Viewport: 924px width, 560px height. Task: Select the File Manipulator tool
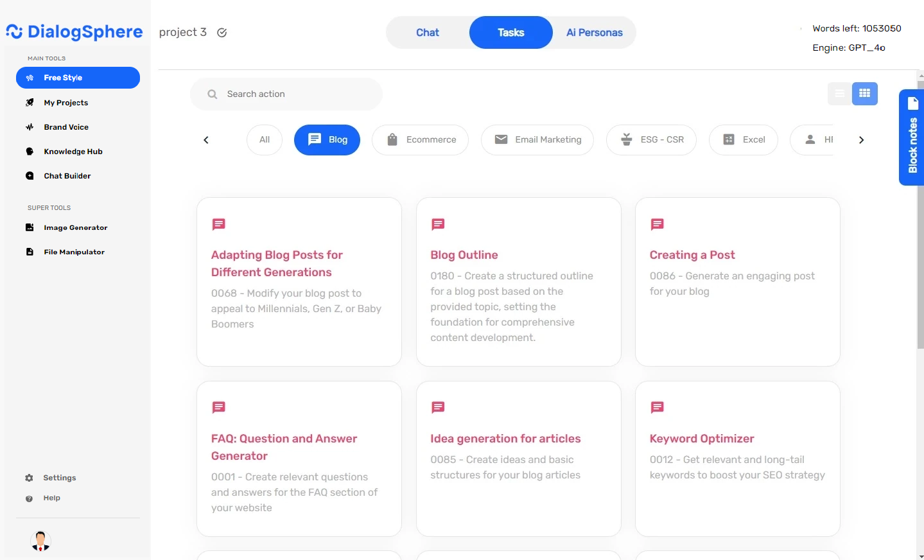[73, 252]
